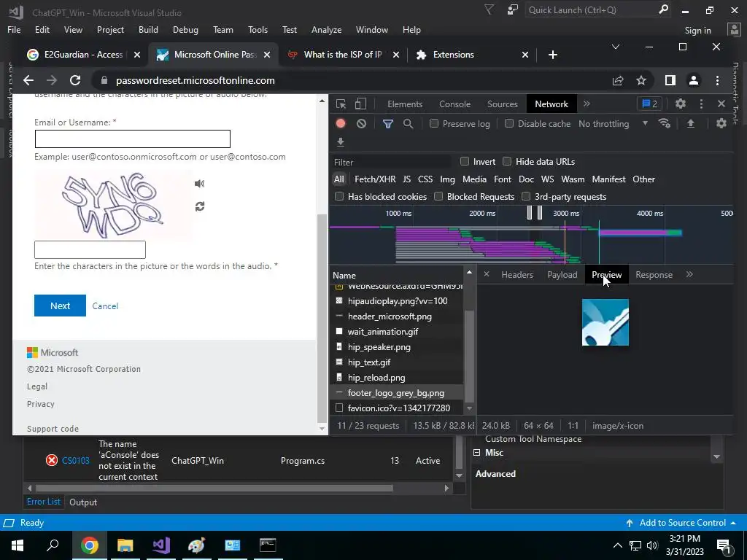The height and width of the screenshot is (560, 747).
Task: Open Windows Start menu
Action: (18, 545)
